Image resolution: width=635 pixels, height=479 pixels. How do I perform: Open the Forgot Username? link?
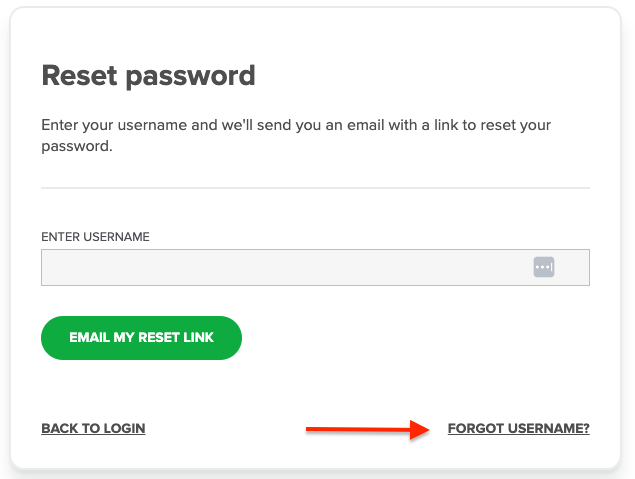[518, 428]
